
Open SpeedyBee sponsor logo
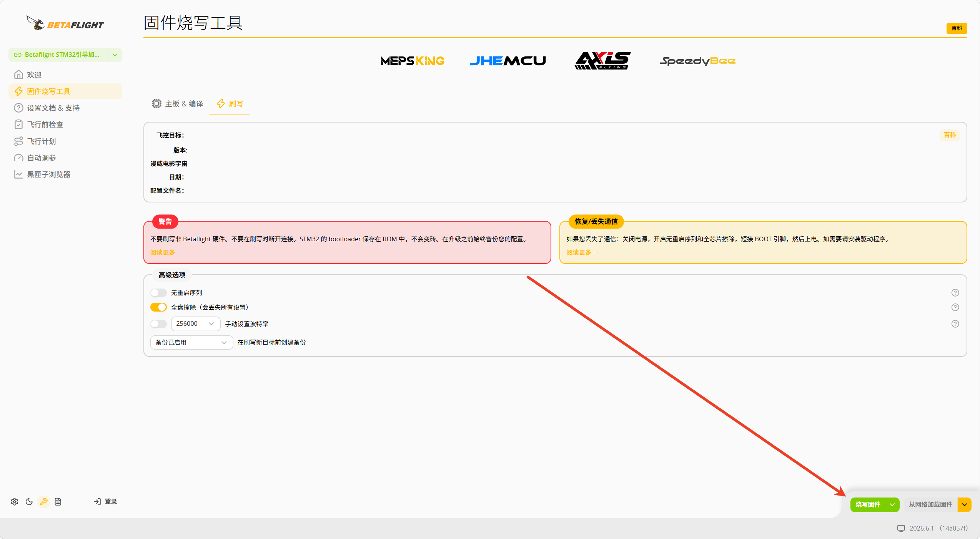697,61
